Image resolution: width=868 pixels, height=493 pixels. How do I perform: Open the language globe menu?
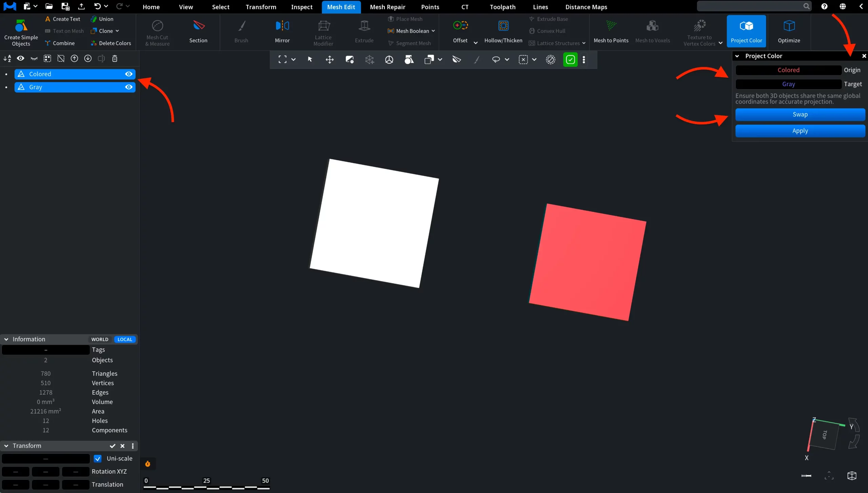point(843,6)
